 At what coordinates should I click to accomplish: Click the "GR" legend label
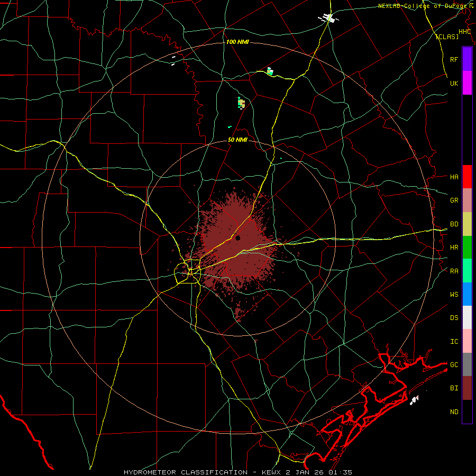click(454, 200)
